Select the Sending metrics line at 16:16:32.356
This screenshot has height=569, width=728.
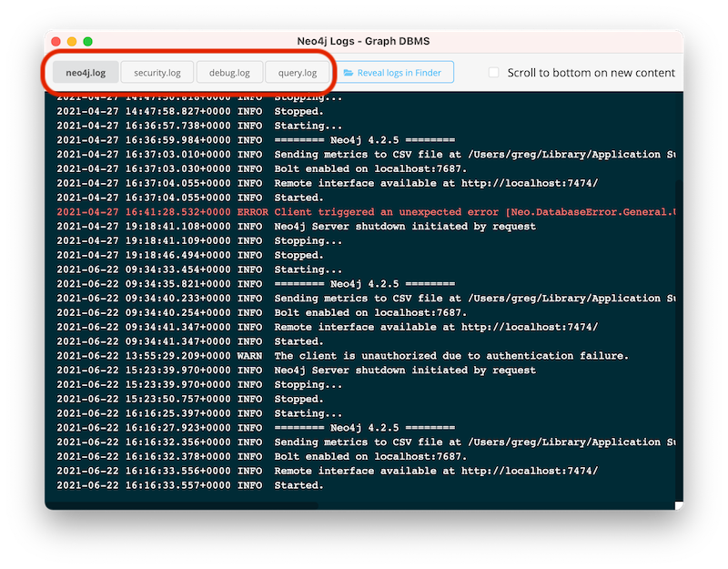(366, 442)
